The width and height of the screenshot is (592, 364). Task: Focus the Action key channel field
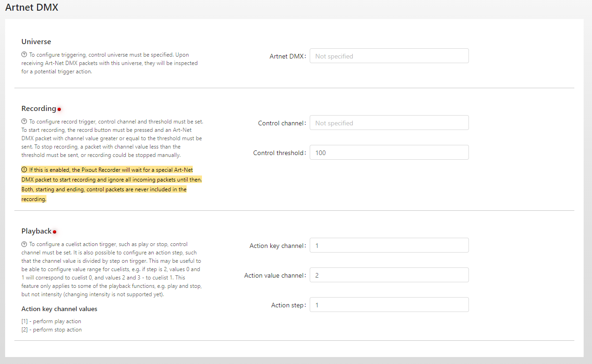pos(389,246)
